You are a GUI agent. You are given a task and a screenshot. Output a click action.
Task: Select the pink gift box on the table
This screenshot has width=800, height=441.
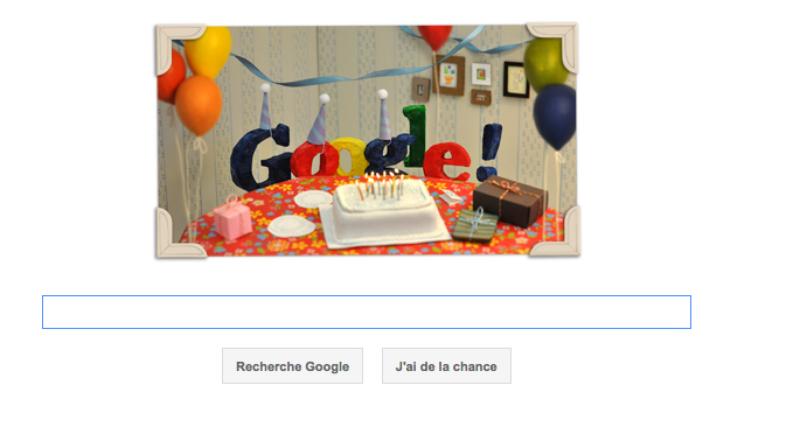click(x=232, y=218)
